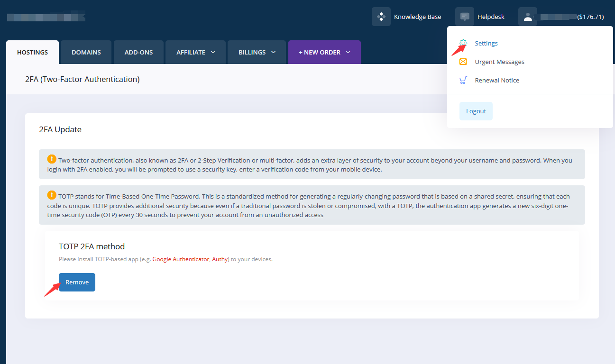Click the gear icon beside Settings
This screenshot has width=615, height=364.
pyautogui.click(x=464, y=43)
